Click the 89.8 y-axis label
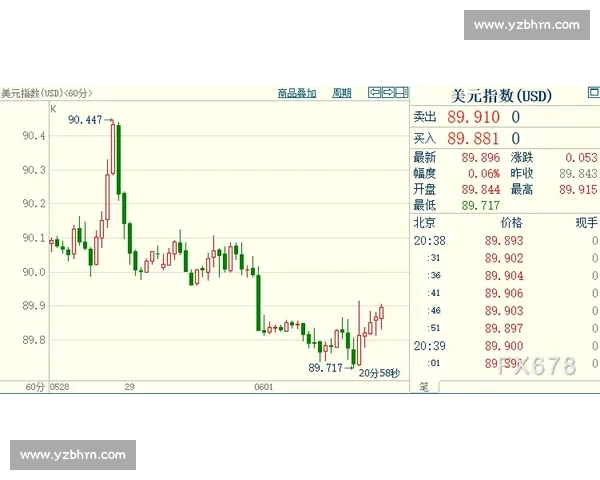Screen dimensions: 600x480 tap(34, 340)
